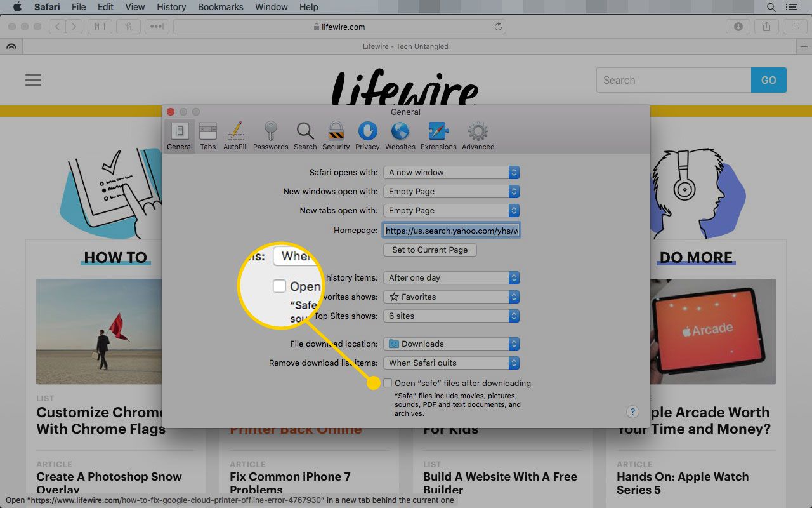Open Build A Website With A Free Builder
The height and width of the screenshot is (508, 812).
[501, 483]
